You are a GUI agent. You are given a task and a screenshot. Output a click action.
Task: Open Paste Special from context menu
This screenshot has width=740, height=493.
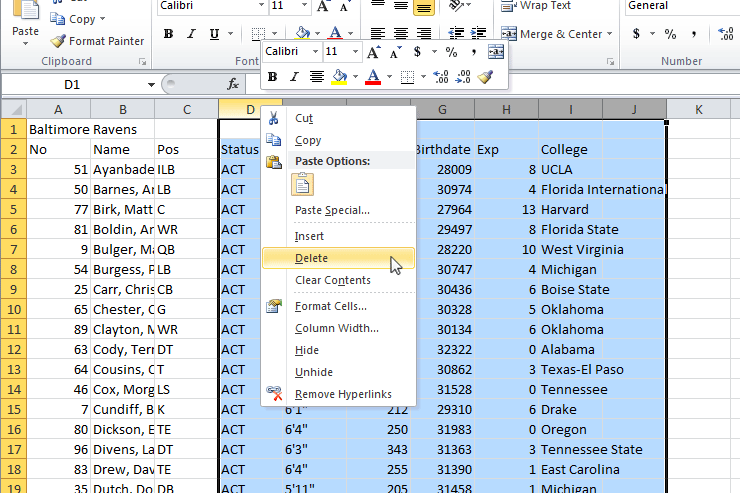339,210
